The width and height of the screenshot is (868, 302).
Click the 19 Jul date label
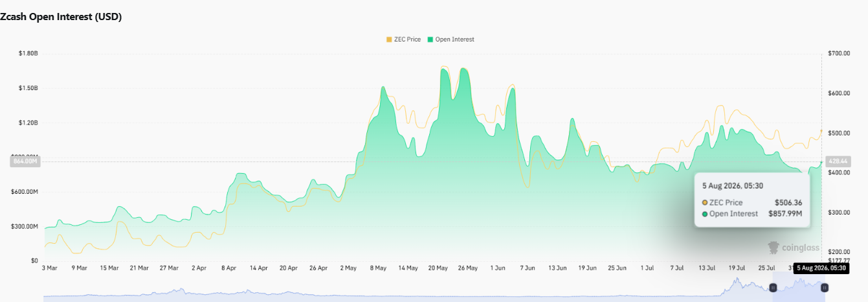tap(736, 268)
